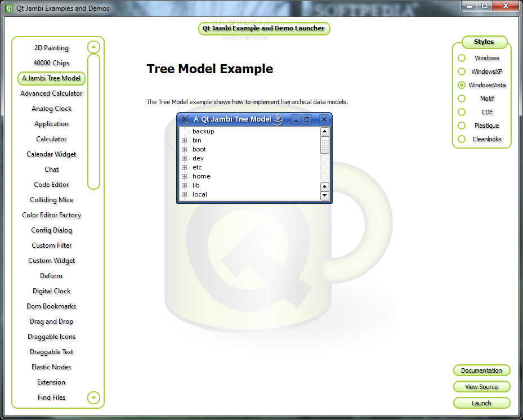This screenshot has height=420, width=523.
Task: Choose the Find Files example
Action: click(51, 397)
